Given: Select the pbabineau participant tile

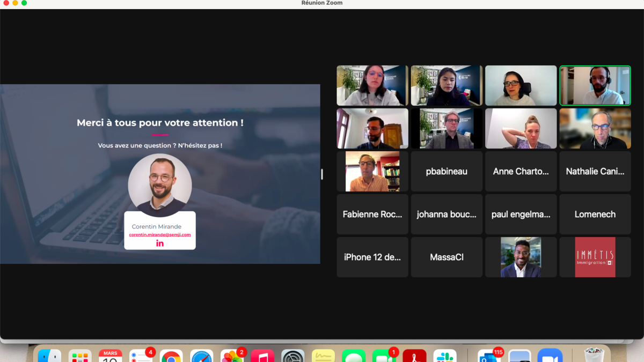Looking at the screenshot, I should pos(447,172).
